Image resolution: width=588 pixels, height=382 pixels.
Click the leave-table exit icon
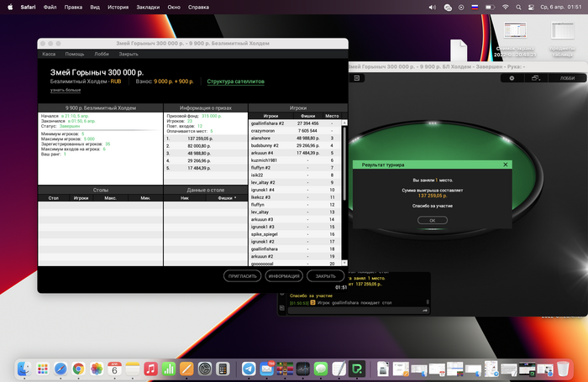point(357,78)
